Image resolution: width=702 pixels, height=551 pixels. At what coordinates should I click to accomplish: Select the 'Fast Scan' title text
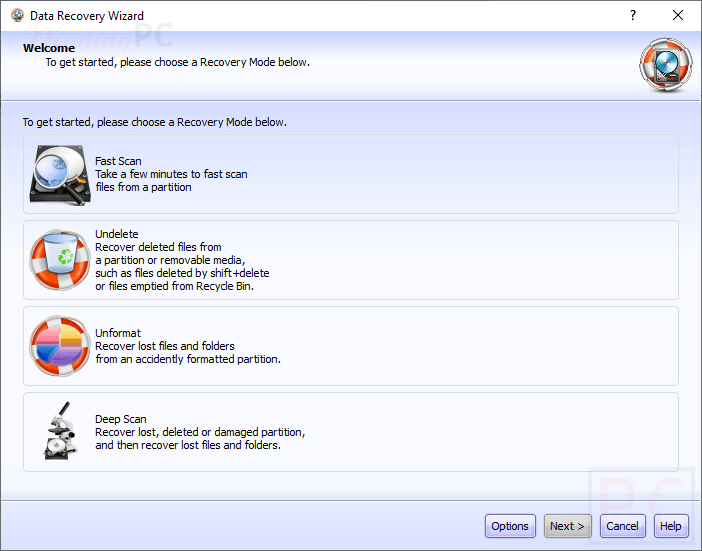[118, 161]
